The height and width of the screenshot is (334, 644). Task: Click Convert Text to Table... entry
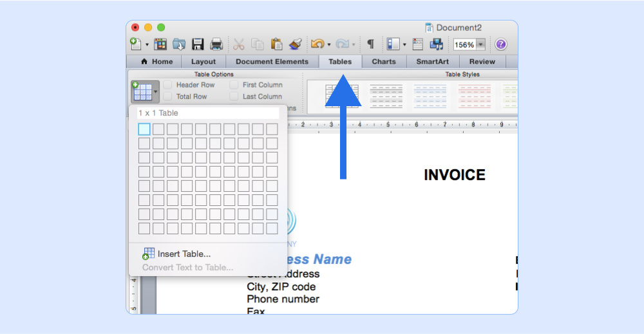[187, 268]
